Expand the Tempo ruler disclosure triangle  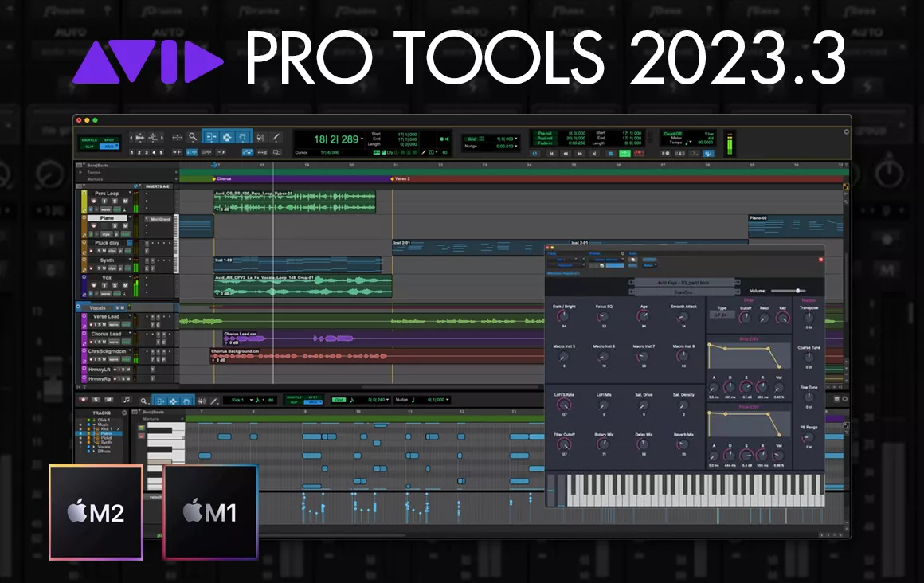[x=80, y=172]
